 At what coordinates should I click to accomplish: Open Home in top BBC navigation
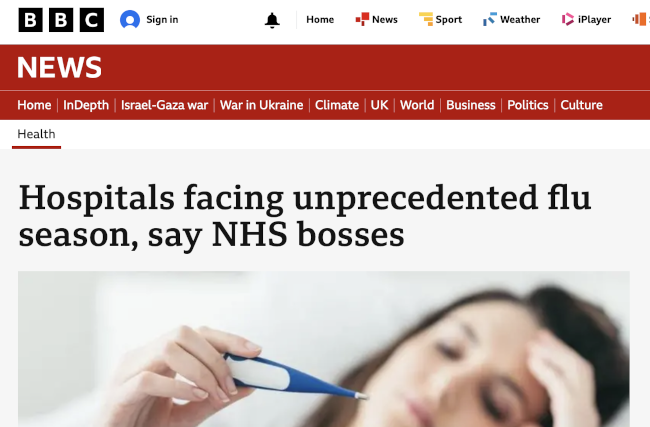click(320, 20)
